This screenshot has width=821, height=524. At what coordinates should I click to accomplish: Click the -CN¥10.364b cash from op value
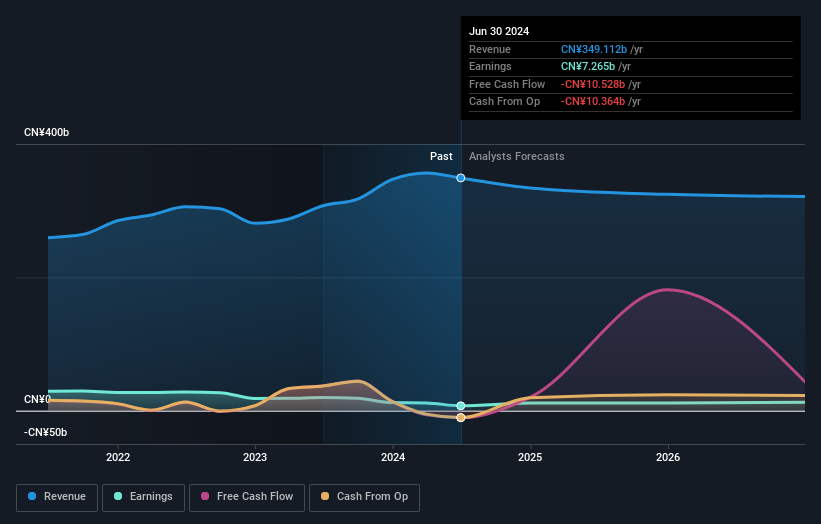coord(593,102)
